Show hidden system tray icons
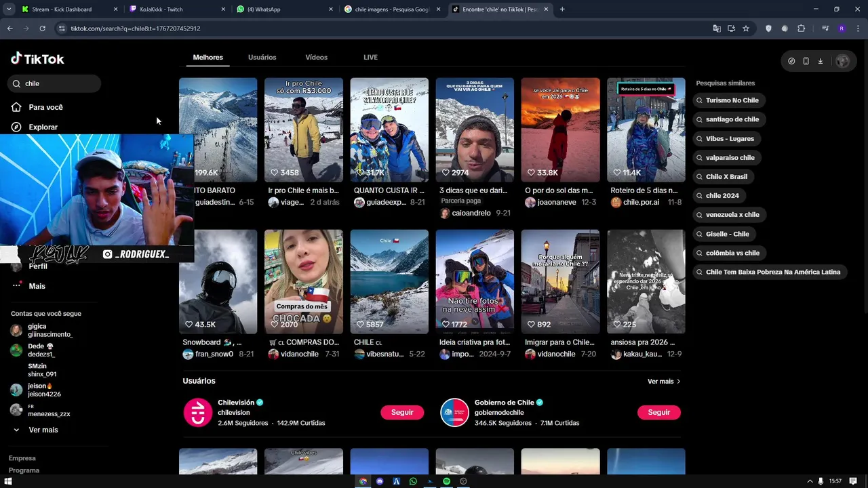 tap(810, 481)
